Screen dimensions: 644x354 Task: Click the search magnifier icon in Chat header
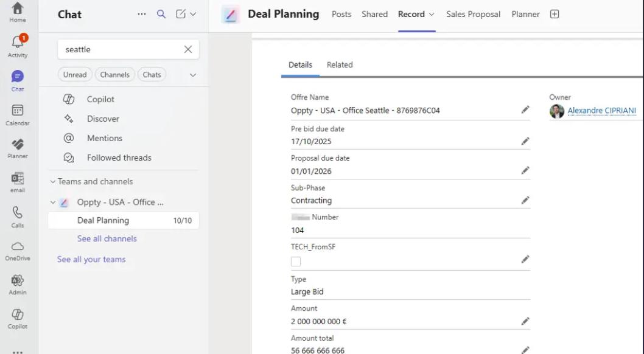point(161,14)
